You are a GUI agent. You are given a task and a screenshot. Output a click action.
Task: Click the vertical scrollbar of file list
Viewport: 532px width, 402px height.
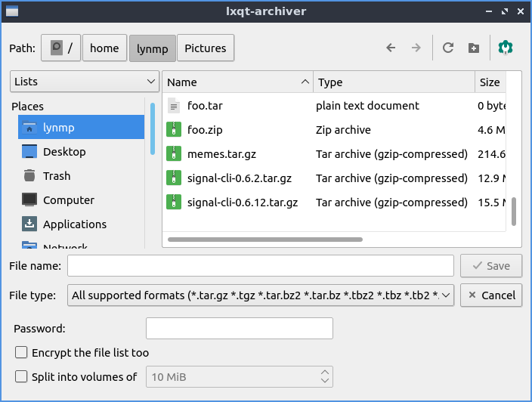[x=514, y=211]
